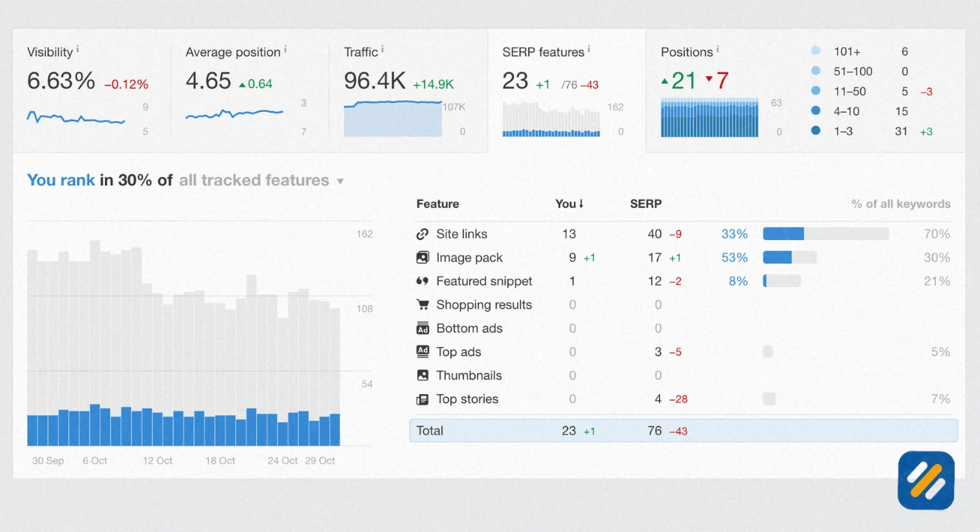Click the Feature column header
980x532 pixels.
pos(437,204)
